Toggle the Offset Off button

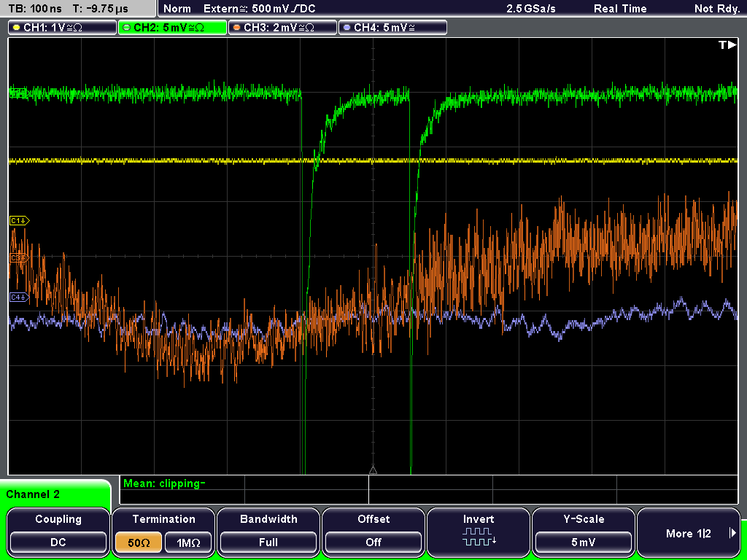pos(373,542)
